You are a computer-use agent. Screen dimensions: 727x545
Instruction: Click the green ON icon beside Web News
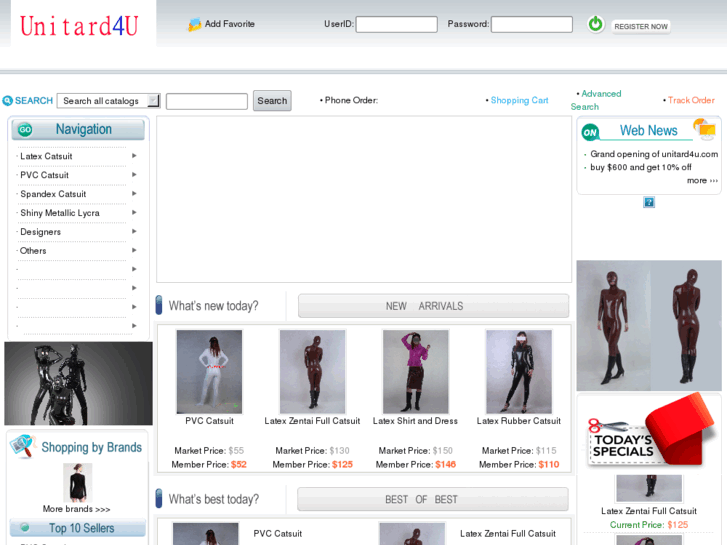590,133
